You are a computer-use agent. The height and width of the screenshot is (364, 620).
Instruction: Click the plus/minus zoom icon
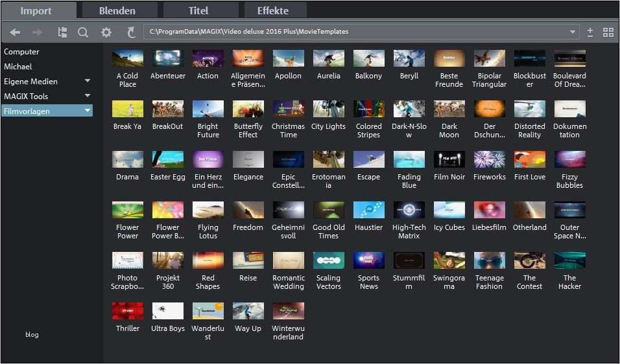590,32
